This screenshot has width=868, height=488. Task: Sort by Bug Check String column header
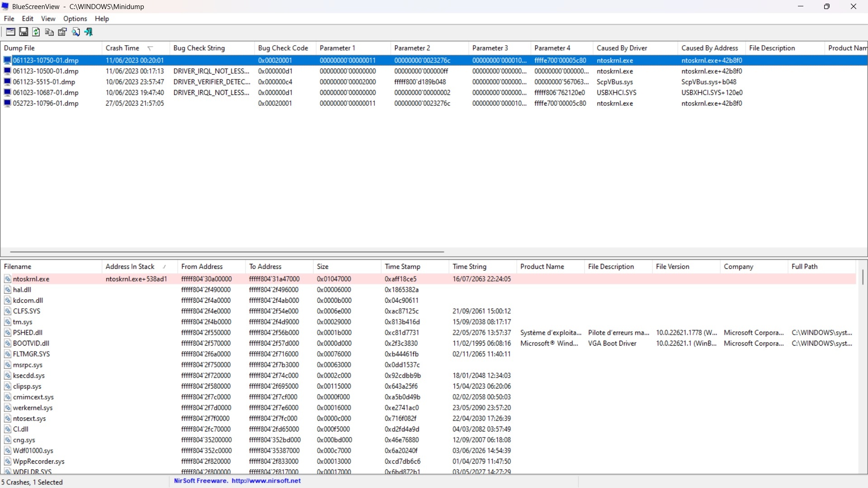[212, 48]
